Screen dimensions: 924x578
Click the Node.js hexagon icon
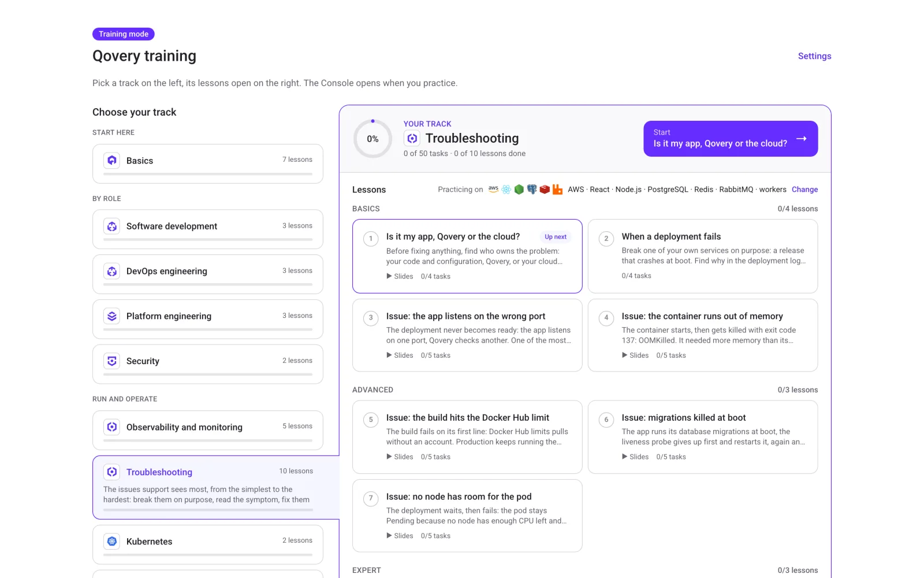tap(519, 190)
